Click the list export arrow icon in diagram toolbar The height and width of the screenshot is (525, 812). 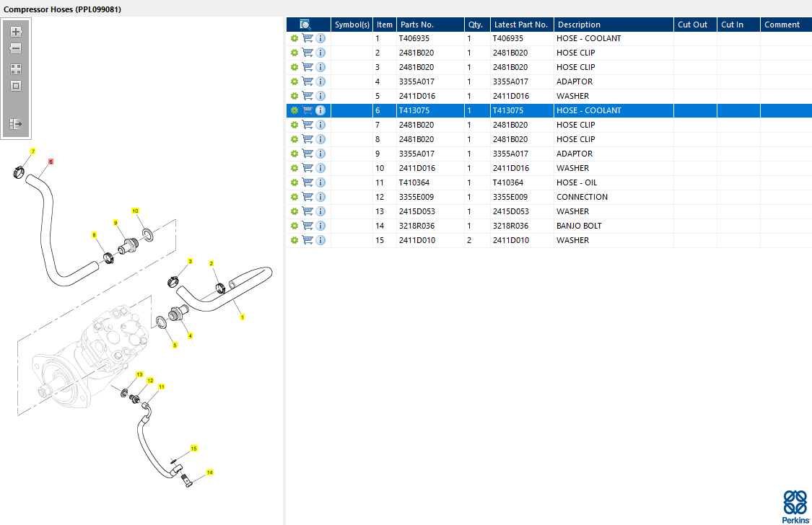click(16, 123)
